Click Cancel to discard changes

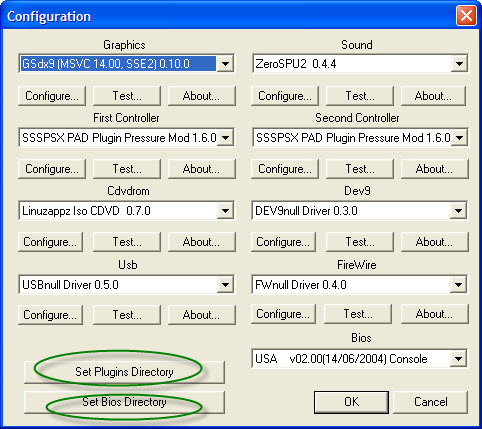431,402
